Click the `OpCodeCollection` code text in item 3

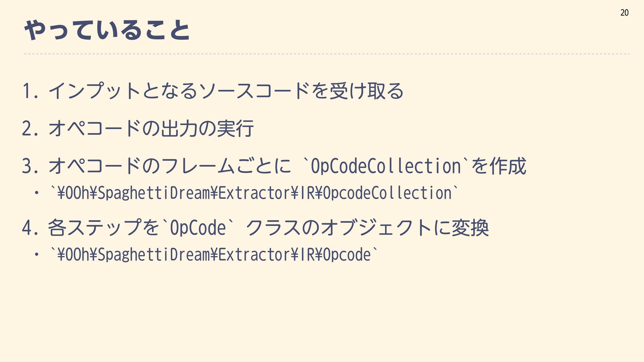(x=386, y=166)
